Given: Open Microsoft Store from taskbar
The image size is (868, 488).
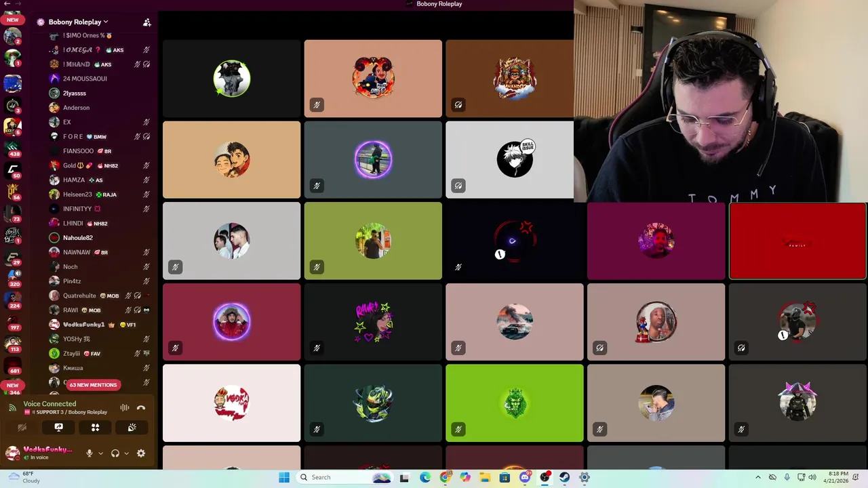Looking at the screenshot, I should point(505,477).
